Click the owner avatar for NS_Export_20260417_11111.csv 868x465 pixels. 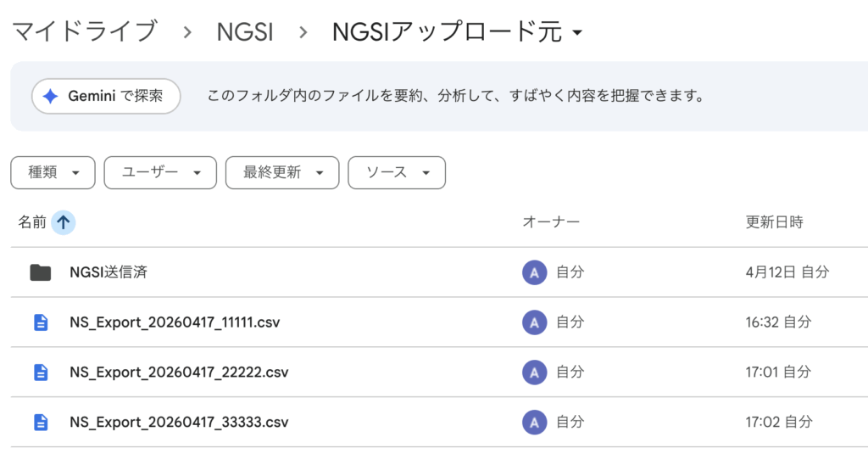point(533,322)
